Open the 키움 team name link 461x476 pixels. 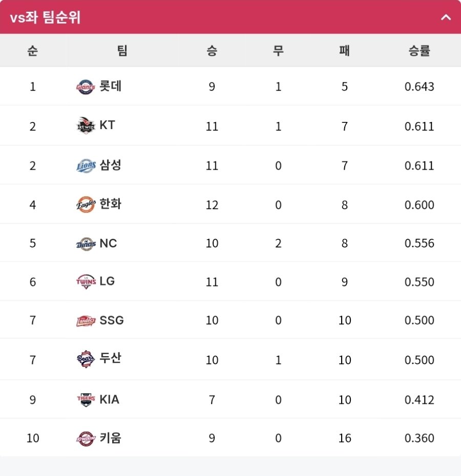(x=111, y=438)
